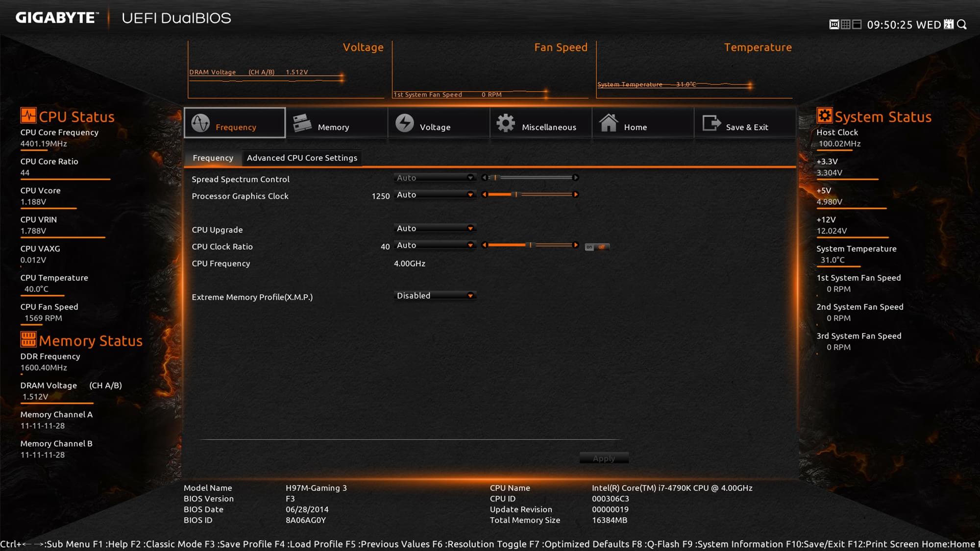
Task: Click the window layout mode icon
Action: coord(857,24)
